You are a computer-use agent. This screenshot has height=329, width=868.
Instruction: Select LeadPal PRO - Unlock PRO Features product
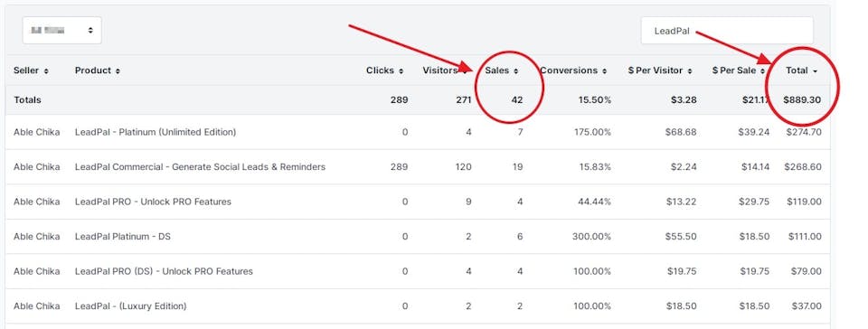click(x=154, y=202)
